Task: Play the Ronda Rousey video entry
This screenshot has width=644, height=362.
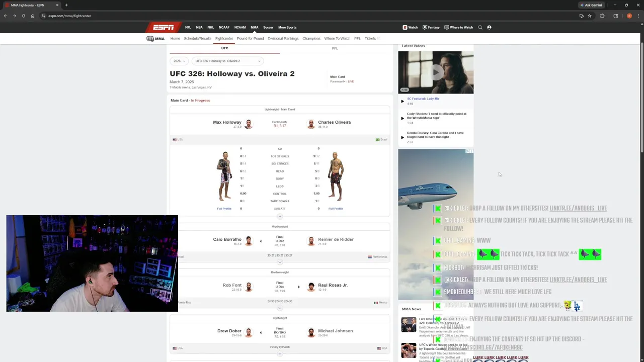Action: coord(436,137)
